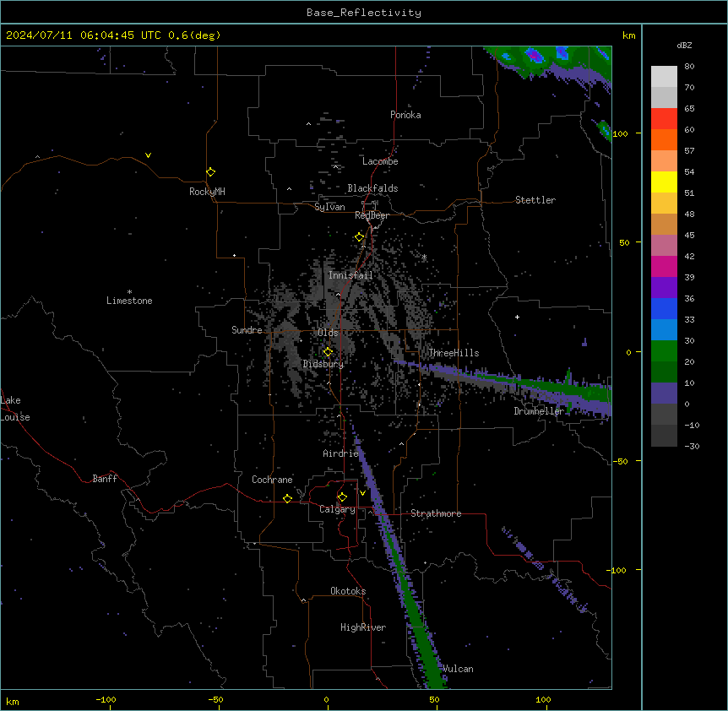Select the Ponoka city label

point(405,115)
